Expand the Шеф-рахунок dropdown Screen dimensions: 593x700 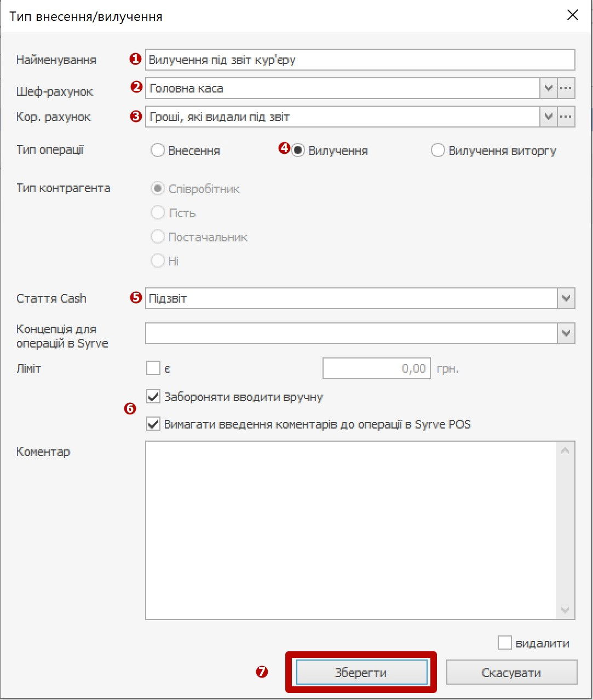tap(548, 88)
